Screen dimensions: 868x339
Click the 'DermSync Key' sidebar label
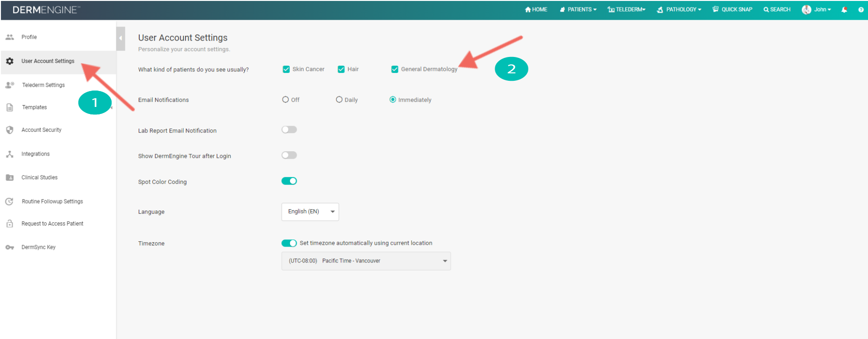click(x=38, y=247)
